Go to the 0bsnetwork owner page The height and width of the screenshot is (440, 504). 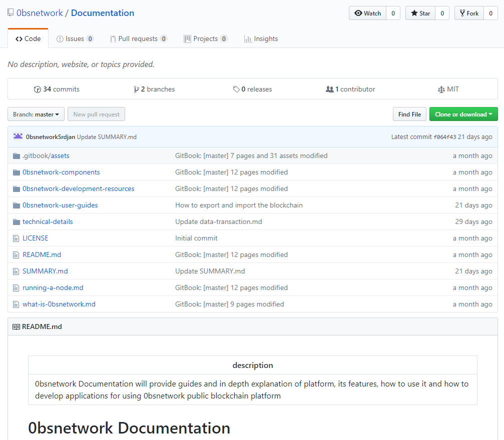tap(40, 13)
